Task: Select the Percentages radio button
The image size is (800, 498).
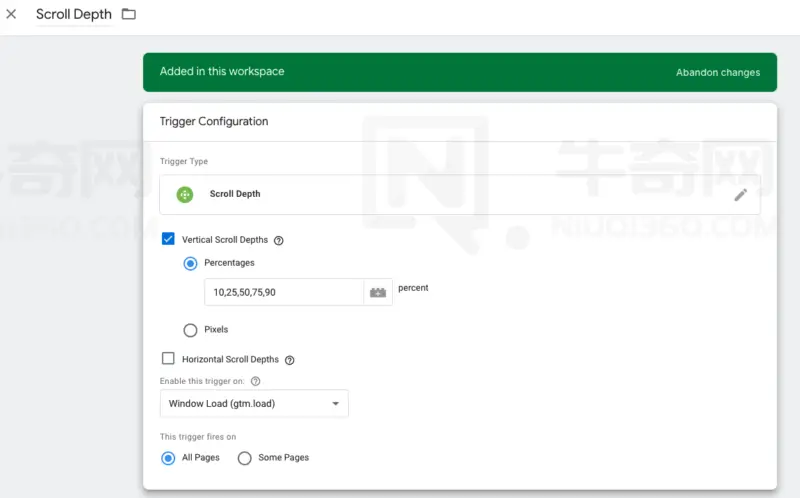Action: point(190,263)
